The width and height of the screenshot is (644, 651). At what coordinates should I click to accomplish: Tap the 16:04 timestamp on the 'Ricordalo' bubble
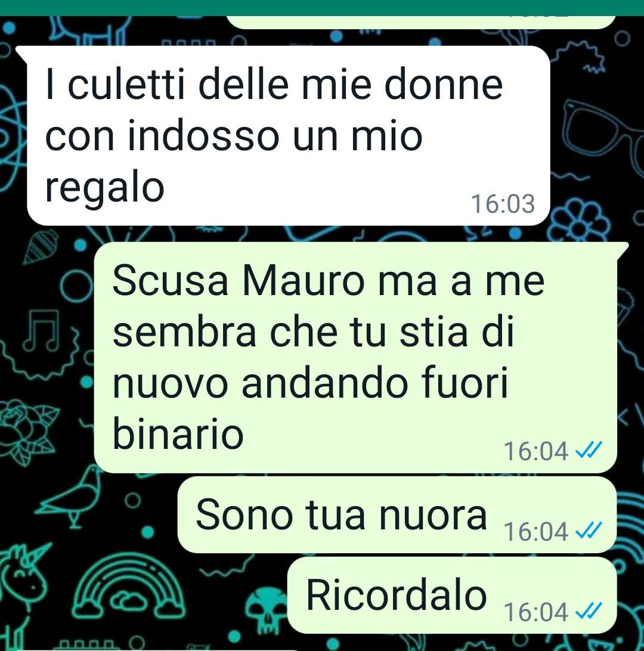click(x=535, y=612)
